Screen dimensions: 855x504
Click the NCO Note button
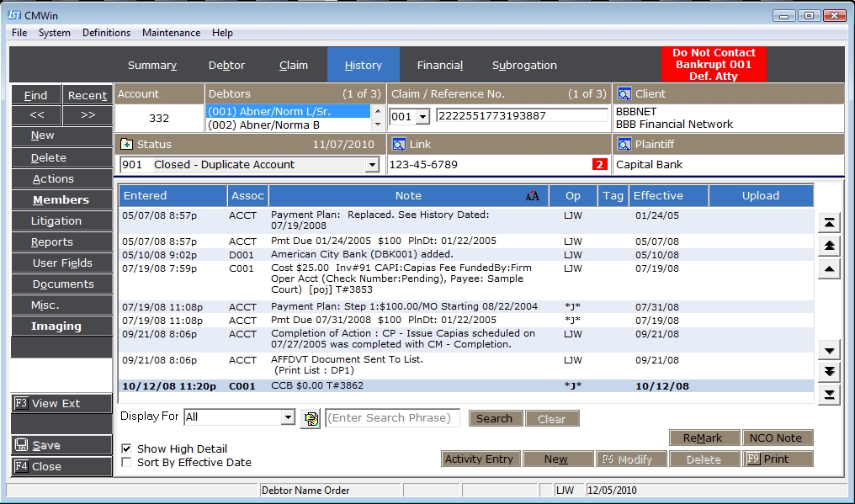(778, 438)
